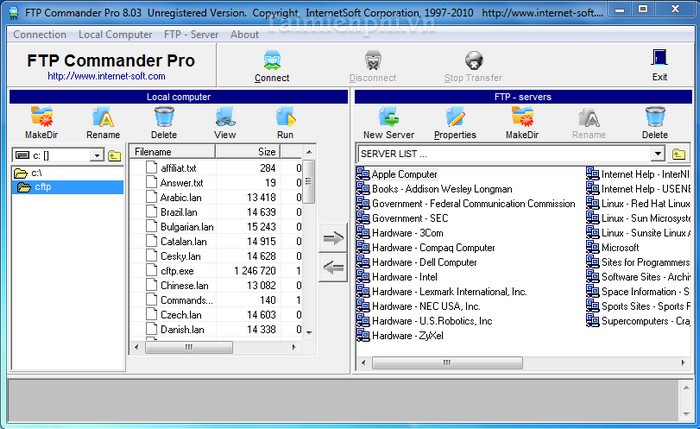Select Books - Addison Wesley Longman server
Viewport: 700px width, 429px height.
click(x=434, y=189)
